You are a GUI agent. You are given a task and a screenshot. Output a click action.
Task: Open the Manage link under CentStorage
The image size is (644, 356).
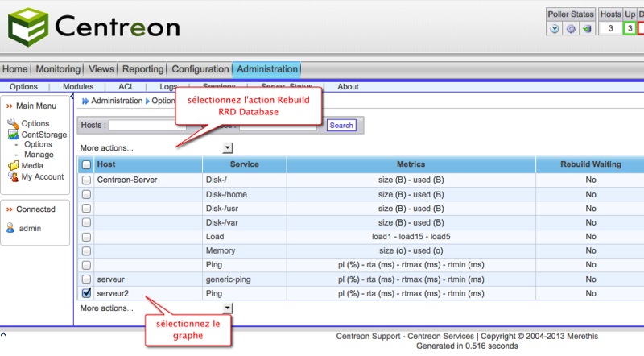click(x=39, y=155)
